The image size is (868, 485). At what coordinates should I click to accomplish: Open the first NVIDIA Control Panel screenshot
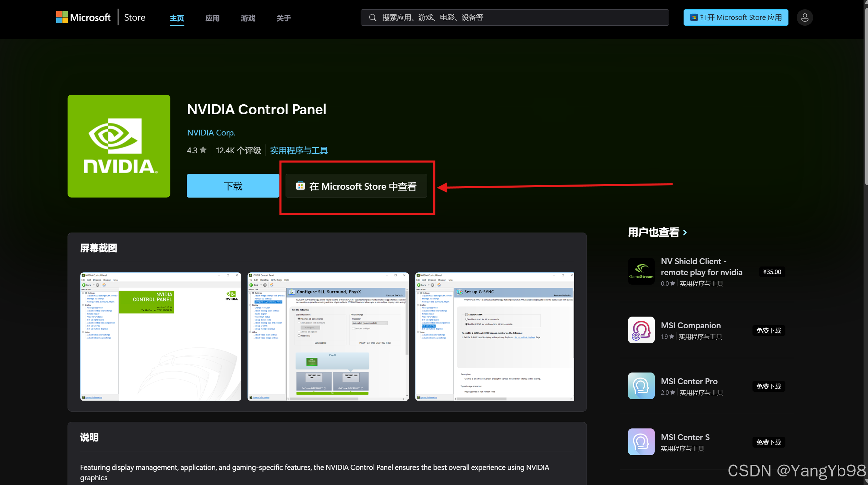161,336
